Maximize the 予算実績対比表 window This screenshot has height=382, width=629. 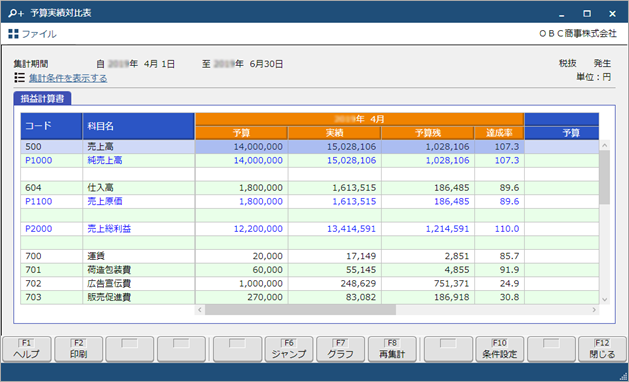point(587,14)
